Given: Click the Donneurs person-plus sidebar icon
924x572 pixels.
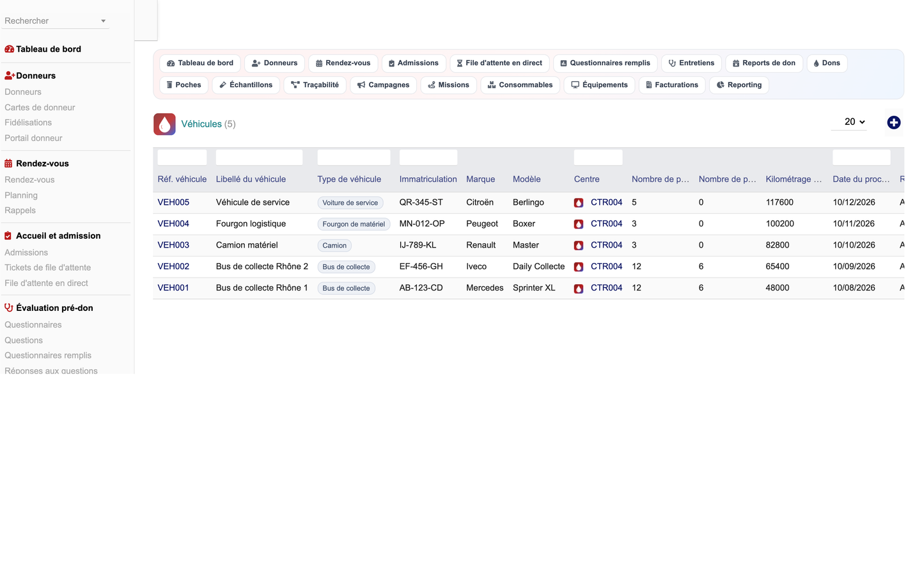Looking at the screenshot, I should (x=10, y=75).
